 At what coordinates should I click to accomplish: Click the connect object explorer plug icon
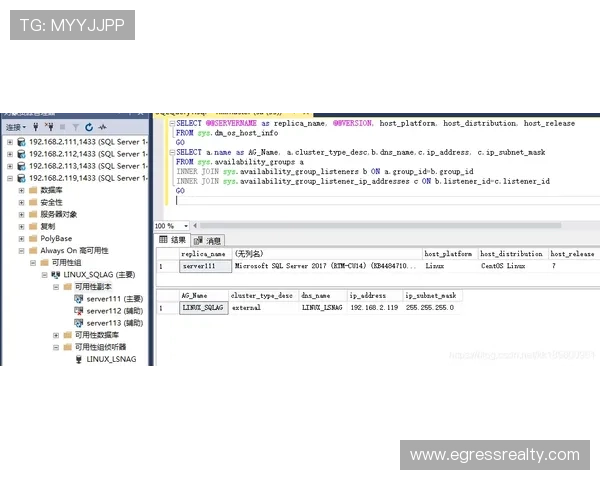click(x=36, y=127)
